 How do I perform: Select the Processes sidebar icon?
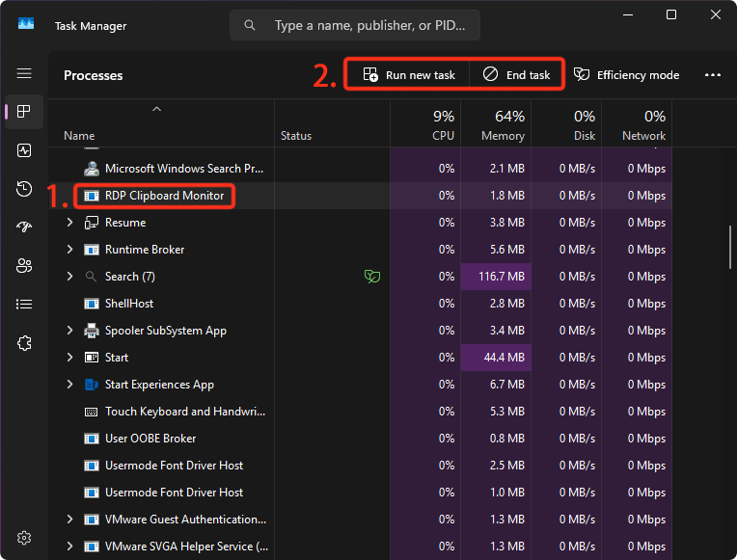(24, 112)
